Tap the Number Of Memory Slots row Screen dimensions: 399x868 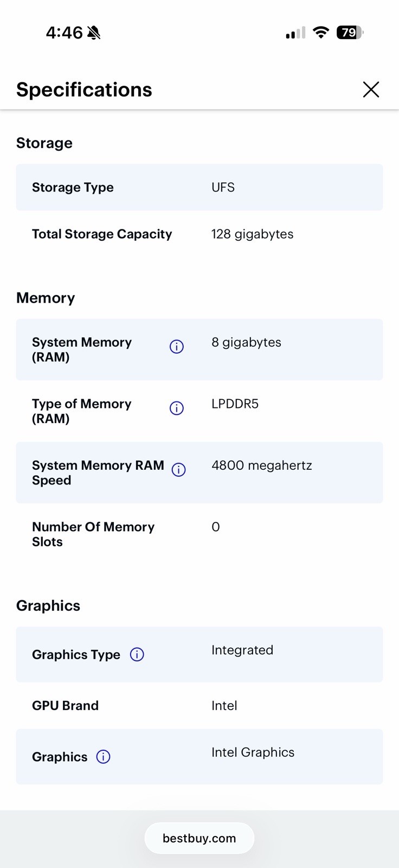(x=200, y=534)
